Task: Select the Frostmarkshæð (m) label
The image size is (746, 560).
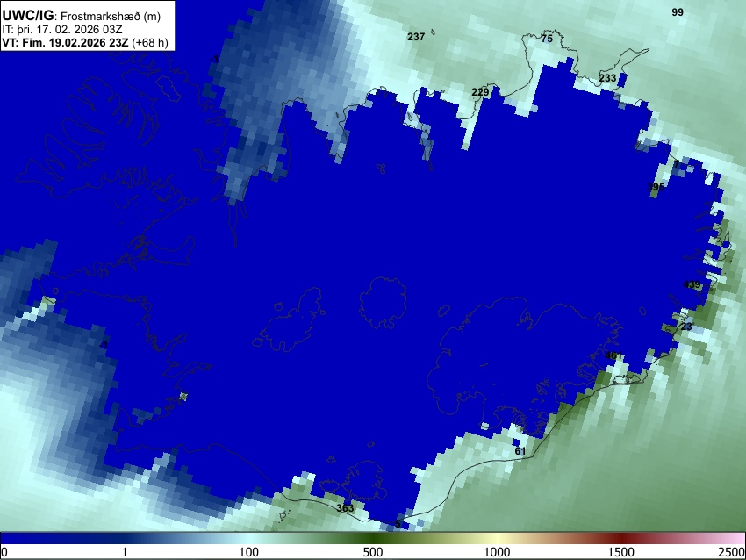Action: pyautogui.click(x=111, y=16)
